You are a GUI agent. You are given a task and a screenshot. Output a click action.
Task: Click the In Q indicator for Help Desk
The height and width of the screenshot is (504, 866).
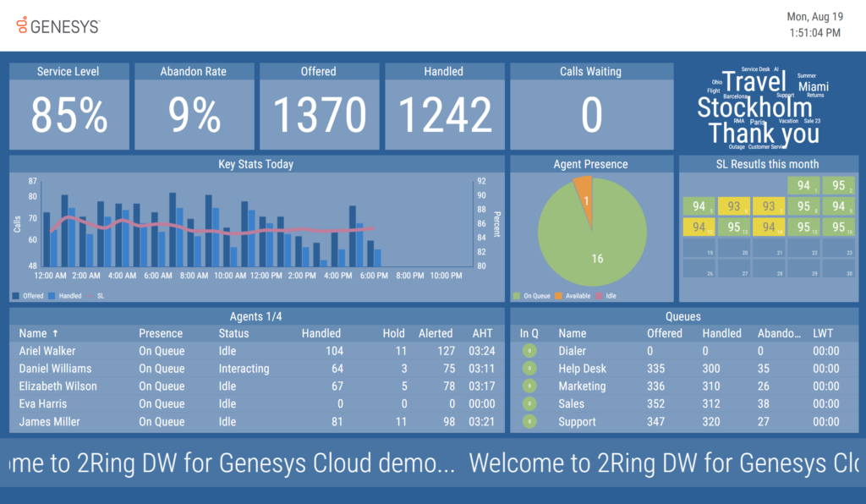coord(529,369)
